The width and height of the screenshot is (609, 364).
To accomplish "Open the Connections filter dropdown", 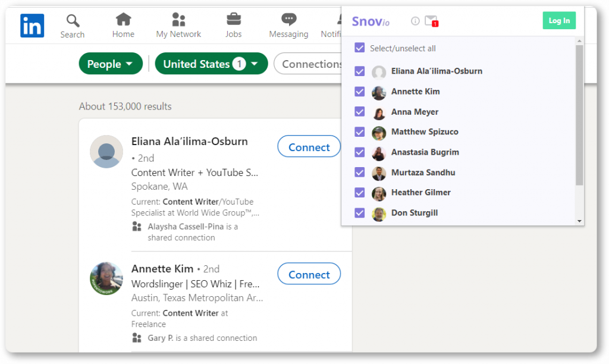I will [x=307, y=64].
